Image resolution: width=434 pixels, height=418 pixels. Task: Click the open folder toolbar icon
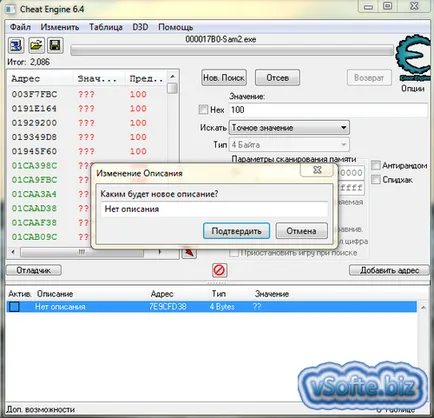[x=36, y=45]
